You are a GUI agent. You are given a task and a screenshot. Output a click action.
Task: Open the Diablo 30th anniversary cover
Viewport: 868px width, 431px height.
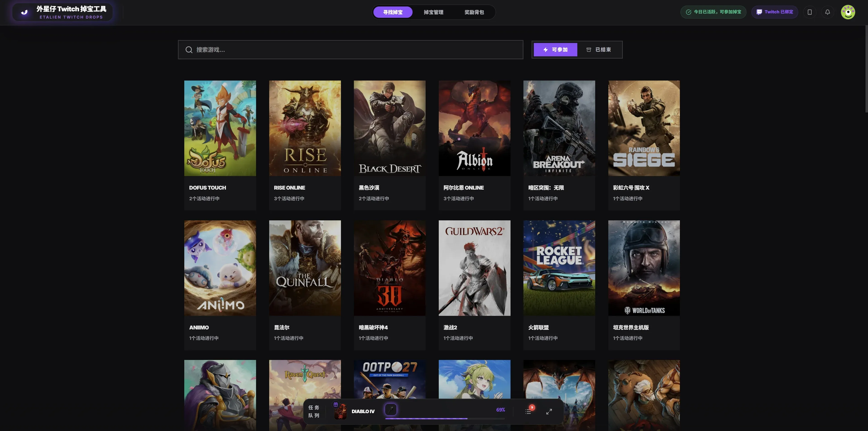pos(390,268)
